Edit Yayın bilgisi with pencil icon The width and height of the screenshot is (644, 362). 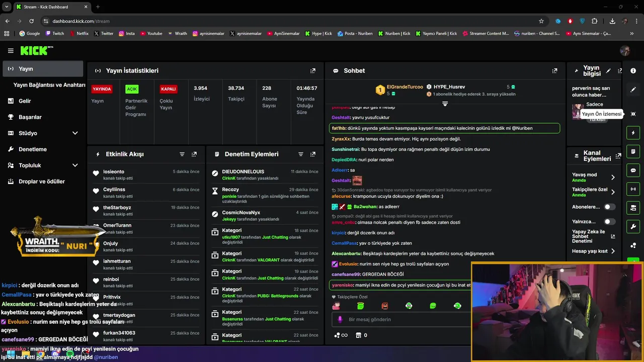608,71
